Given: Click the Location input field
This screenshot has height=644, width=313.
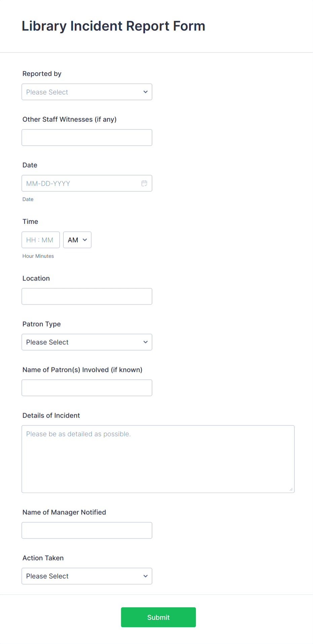Looking at the screenshot, I should 87,296.
